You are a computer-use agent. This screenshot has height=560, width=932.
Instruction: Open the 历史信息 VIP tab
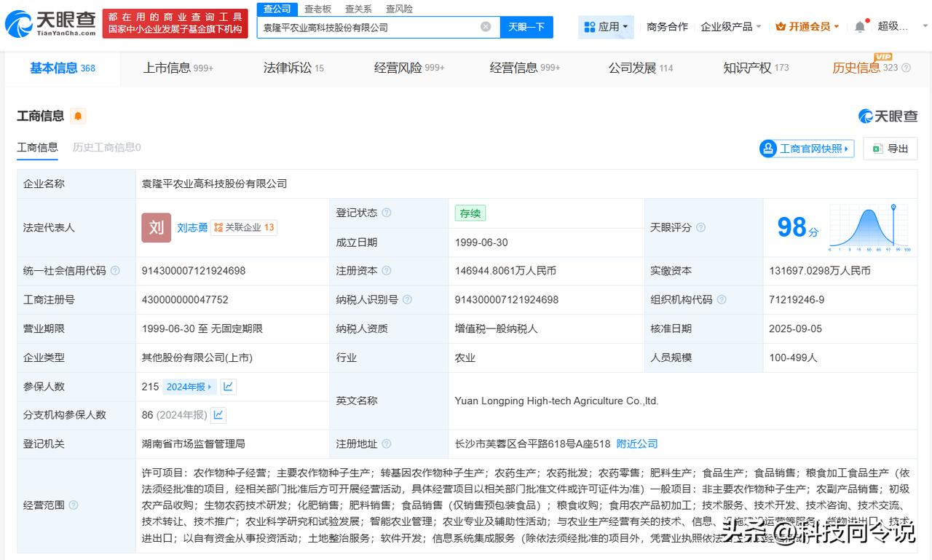click(865, 68)
